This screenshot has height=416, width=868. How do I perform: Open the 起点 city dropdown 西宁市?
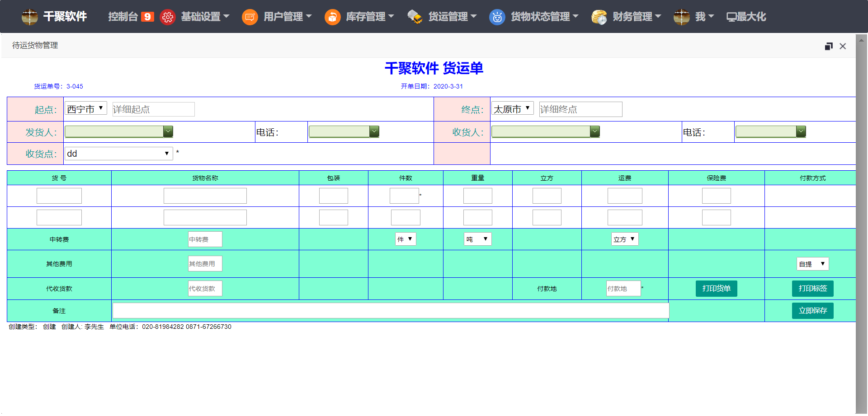tap(86, 108)
